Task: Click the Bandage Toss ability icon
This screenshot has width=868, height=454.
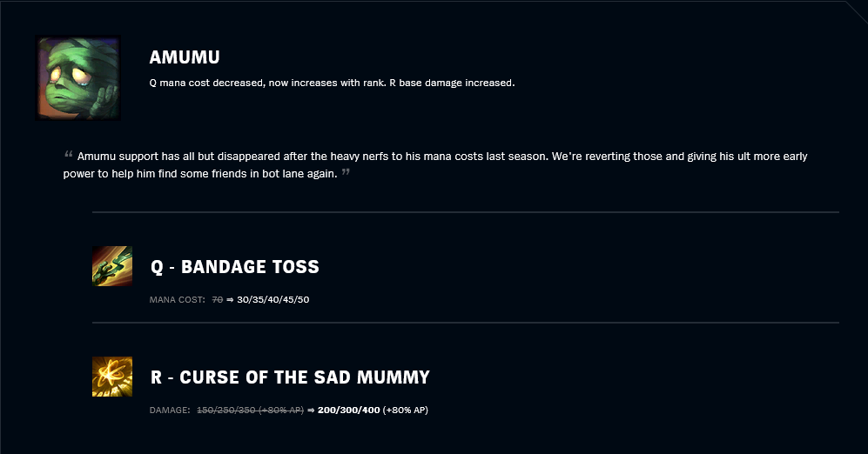Action: [x=112, y=266]
